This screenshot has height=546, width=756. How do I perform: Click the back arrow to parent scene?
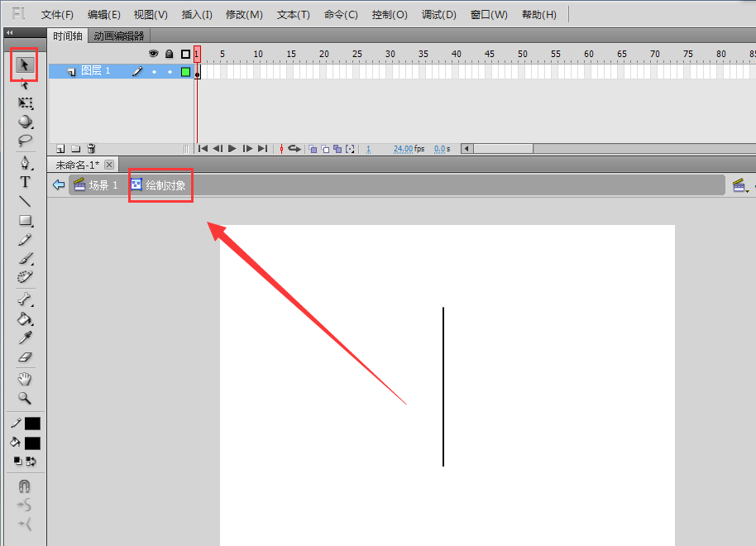click(x=59, y=184)
